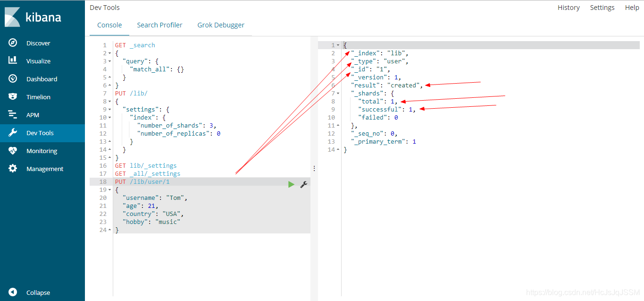Click the "hobby": "music" line
Image resolution: width=644 pixels, height=301 pixels.
click(x=151, y=222)
